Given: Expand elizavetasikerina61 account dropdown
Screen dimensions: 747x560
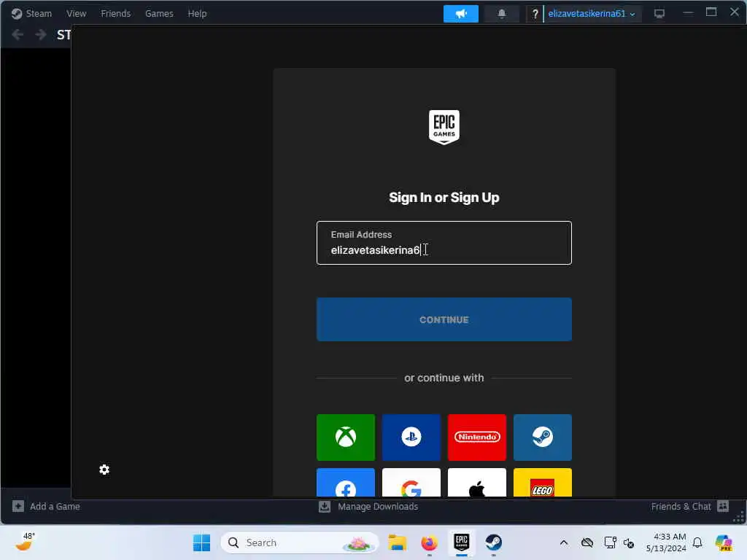Looking at the screenshot, I should (x=592, y=14).
